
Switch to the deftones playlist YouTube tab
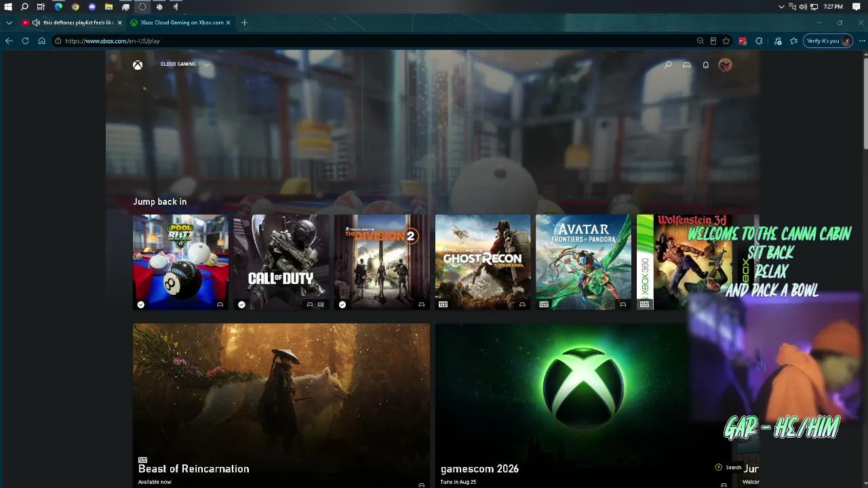tap(71, 22)
